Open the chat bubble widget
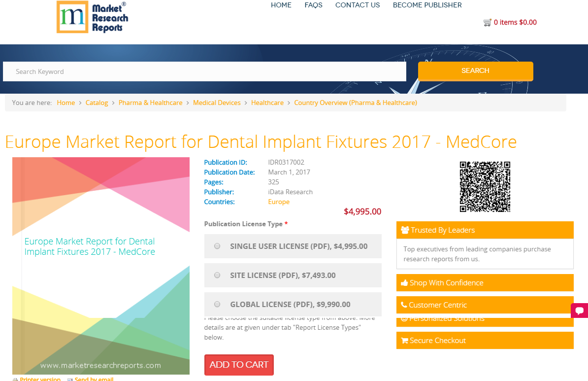Image resolution: width=588 pixels, height=381 pixels. 579,311
